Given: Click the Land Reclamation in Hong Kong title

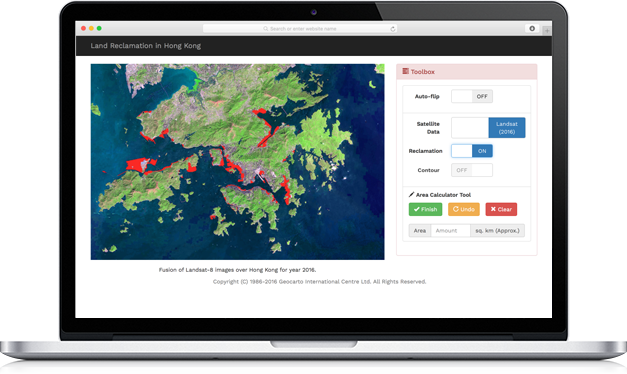Looking at the screenshot, I should click(x=146, y=46).
